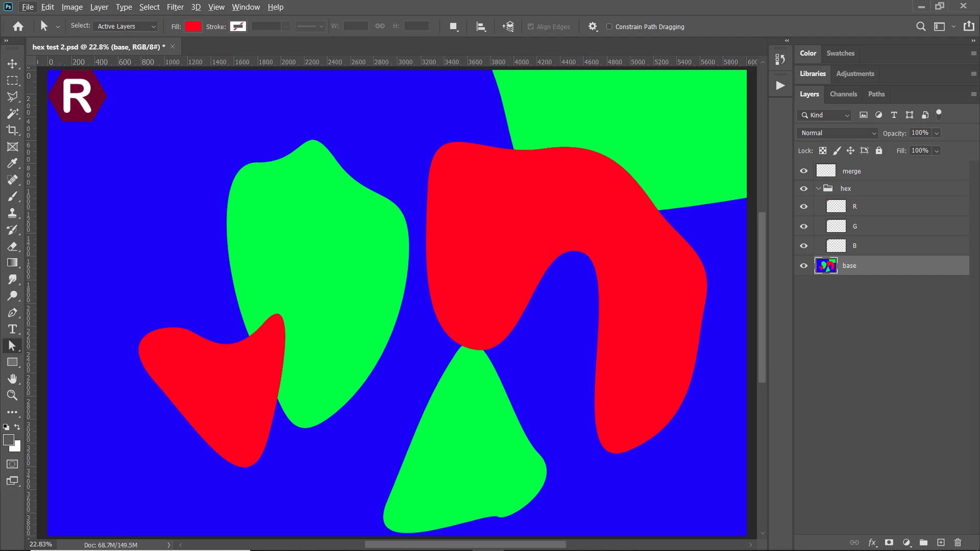Click the red Fill color swatch

(193, 27)
